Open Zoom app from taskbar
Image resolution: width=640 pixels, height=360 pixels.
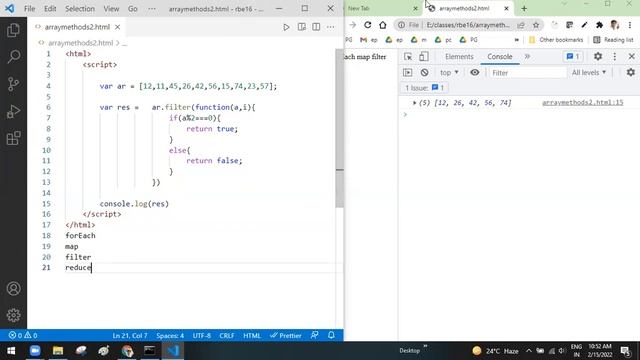click(35, 351)
